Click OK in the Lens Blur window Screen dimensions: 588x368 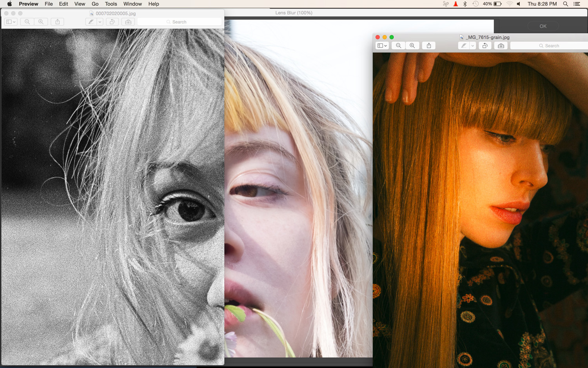point(543,26)
